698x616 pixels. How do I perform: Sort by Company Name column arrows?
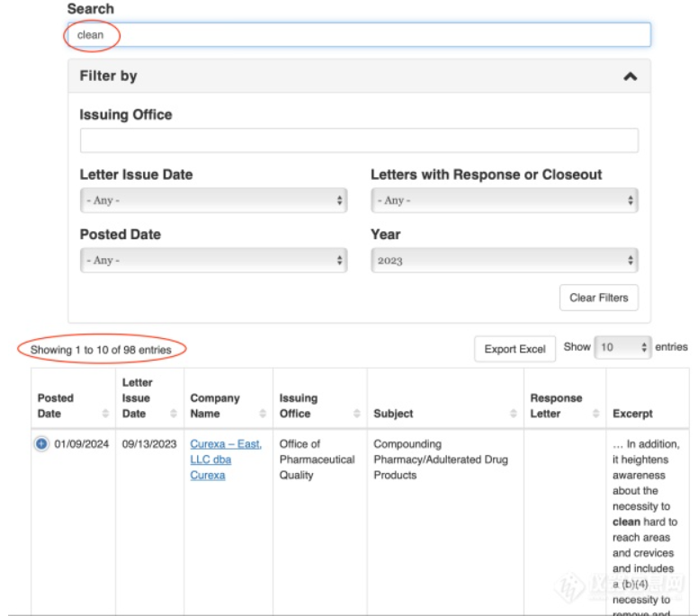pos(263,414)
